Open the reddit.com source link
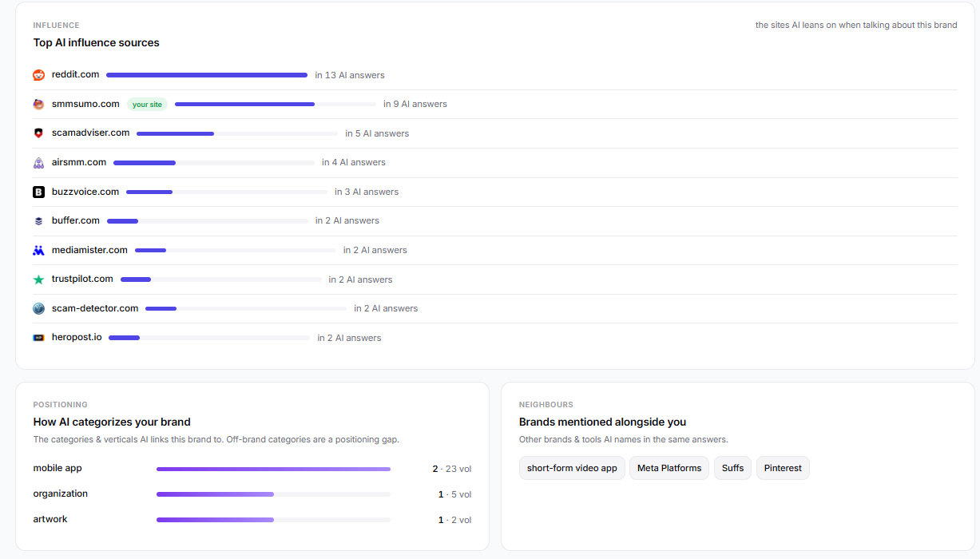Image resolution: width=980 pixels, height=559 pixels. pos(75,74)
